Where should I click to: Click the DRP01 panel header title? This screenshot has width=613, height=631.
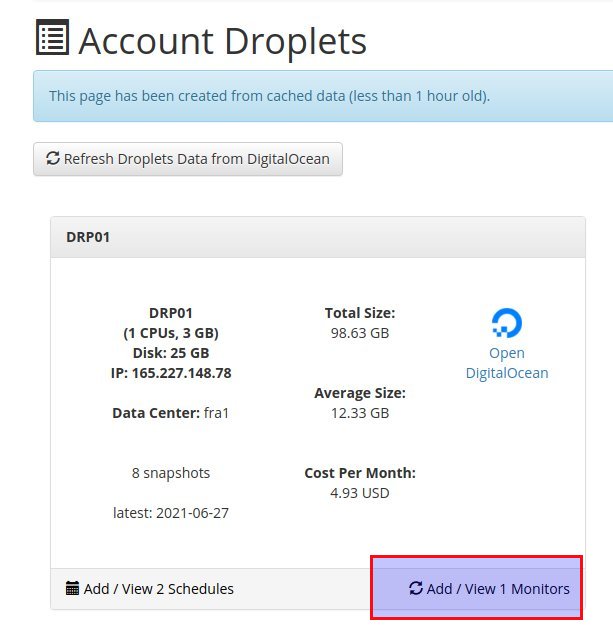88,237
